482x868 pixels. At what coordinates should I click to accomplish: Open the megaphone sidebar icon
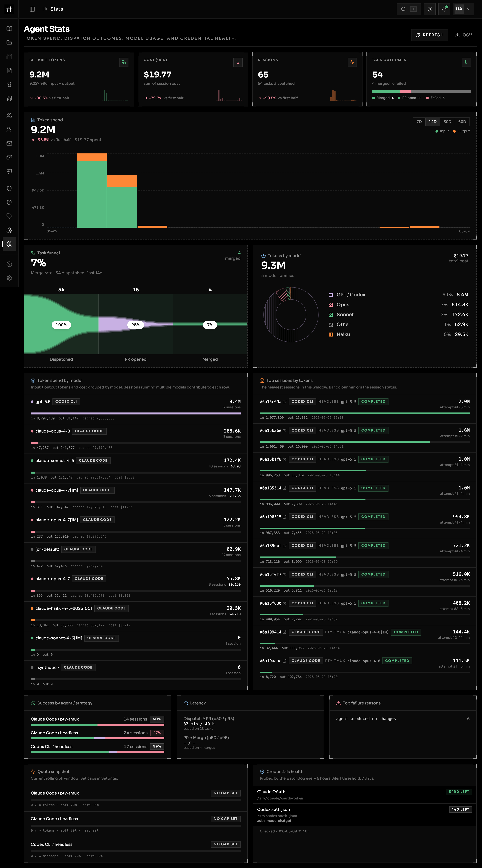click(9, 171)
